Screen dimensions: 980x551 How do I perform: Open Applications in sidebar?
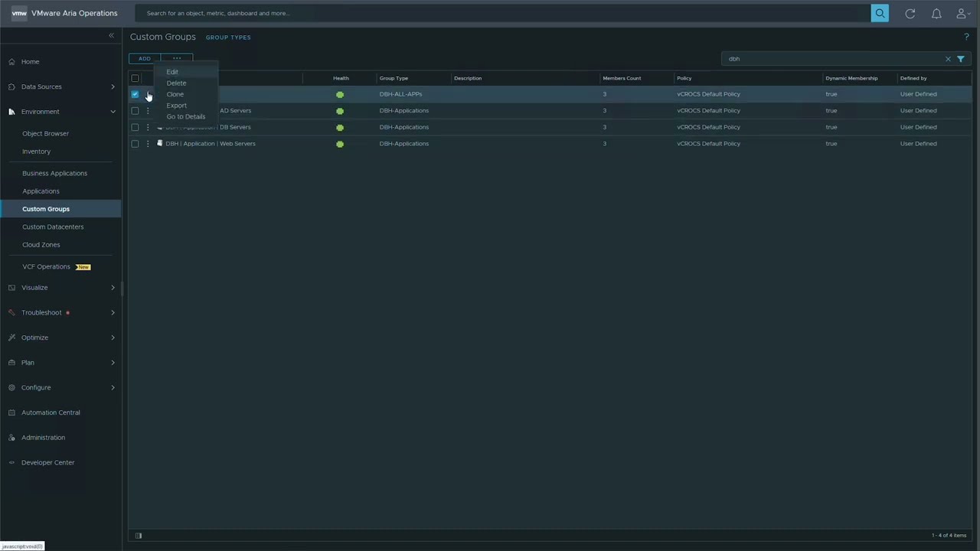click(41, 191)
